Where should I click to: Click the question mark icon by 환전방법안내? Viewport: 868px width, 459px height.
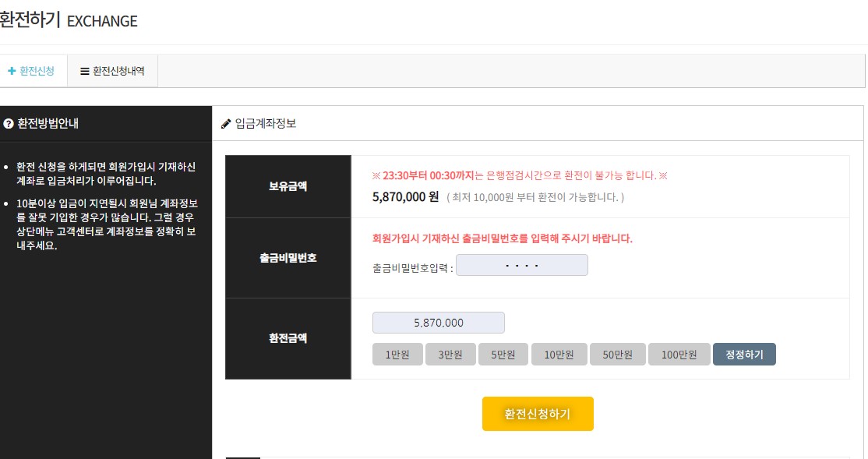[x=8, y=123]
